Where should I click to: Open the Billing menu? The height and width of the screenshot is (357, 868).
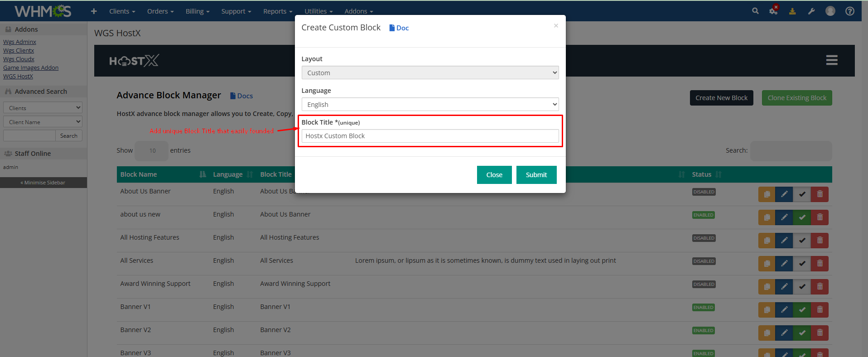point(197,11)
